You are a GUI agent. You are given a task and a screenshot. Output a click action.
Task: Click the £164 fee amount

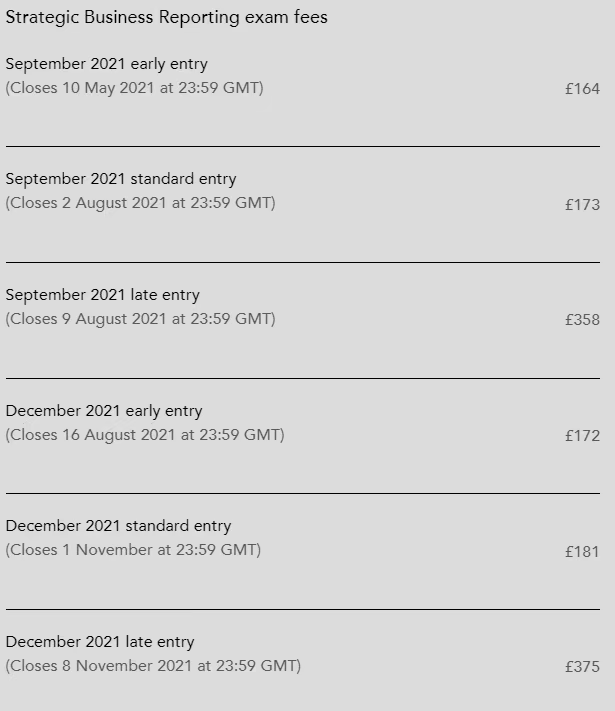[582, 89]
